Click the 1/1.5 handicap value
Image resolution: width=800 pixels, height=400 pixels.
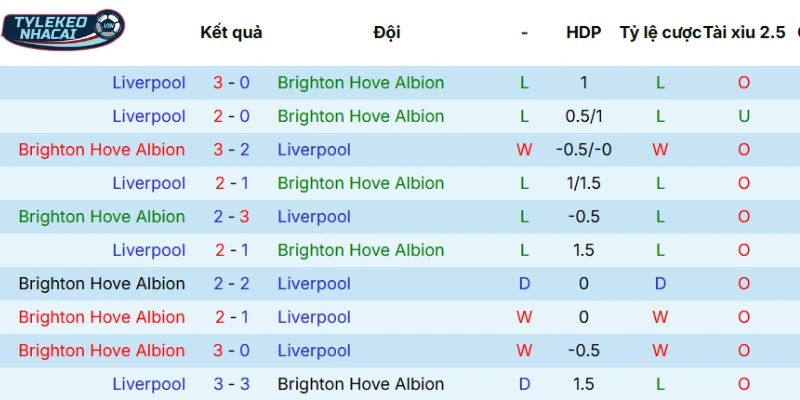pos(583,183)
